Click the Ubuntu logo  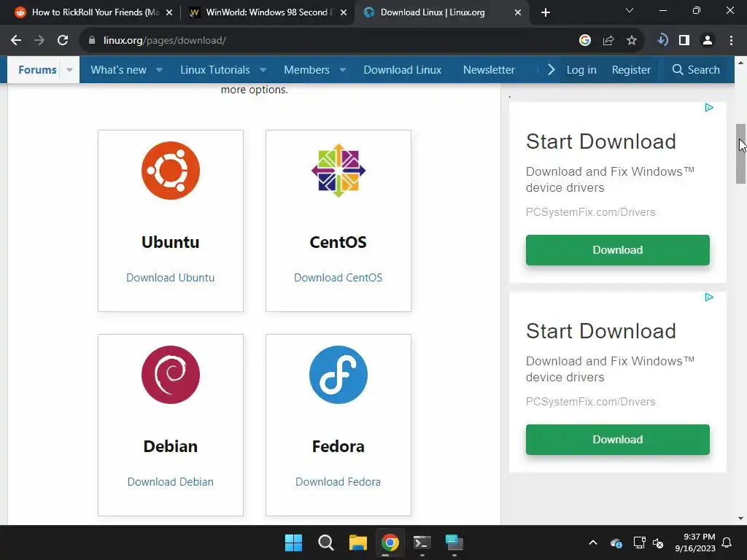pyautogui.click(x=171, y=171)
